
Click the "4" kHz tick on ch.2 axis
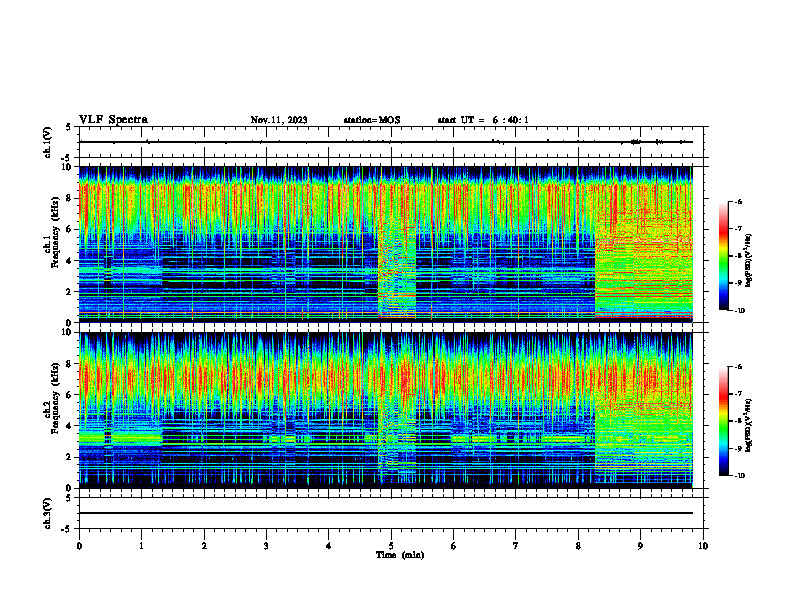68,426
